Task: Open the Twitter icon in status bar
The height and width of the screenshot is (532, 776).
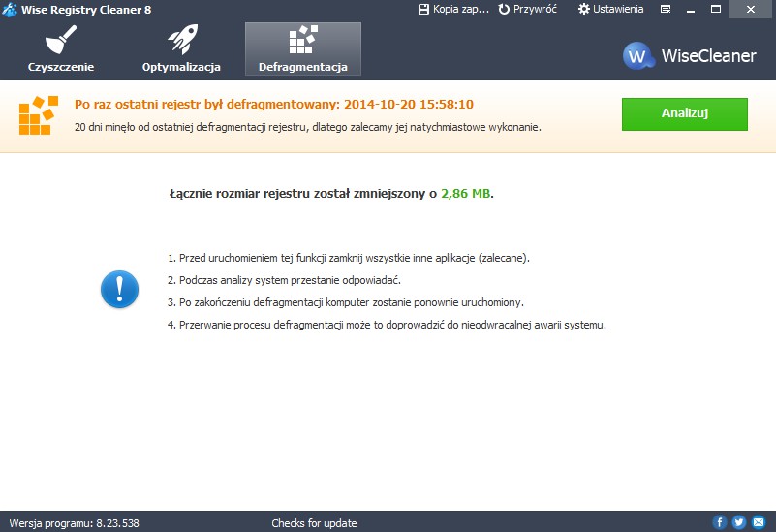Action: (739, 522)
